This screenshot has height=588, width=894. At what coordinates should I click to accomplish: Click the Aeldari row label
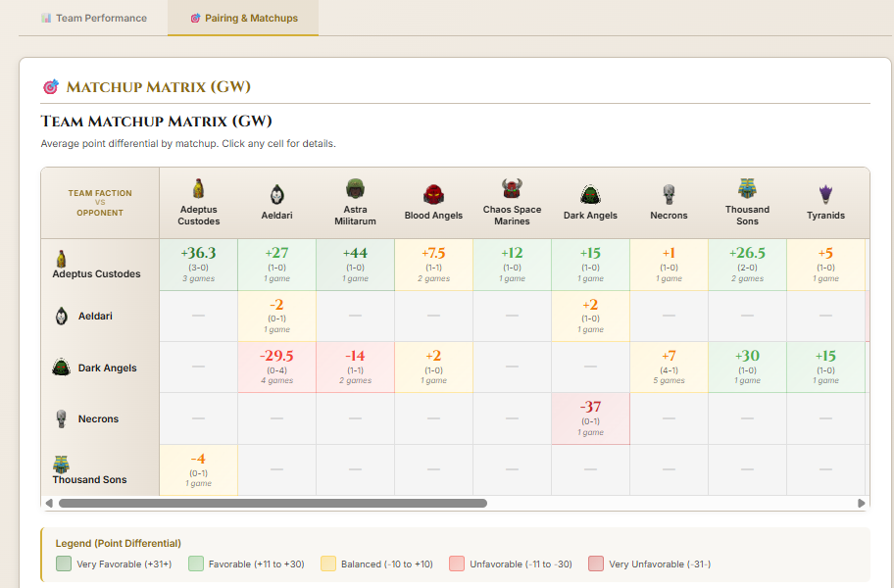pos(95,316)
